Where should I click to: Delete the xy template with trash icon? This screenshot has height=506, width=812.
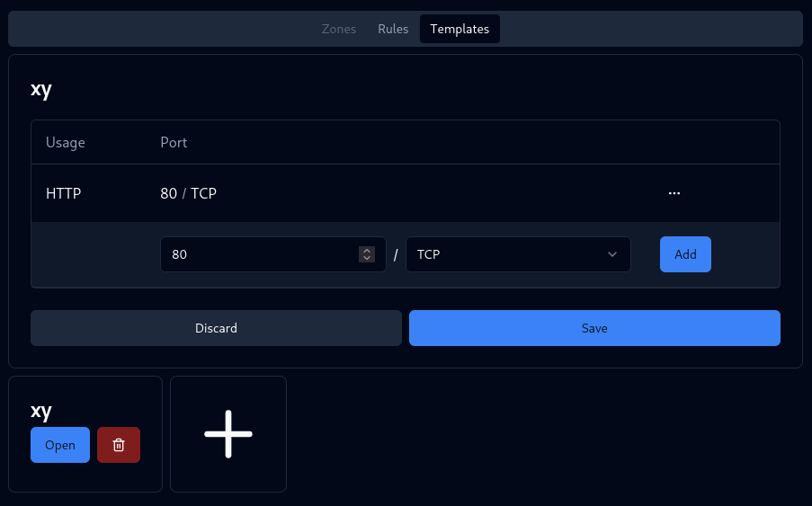pos(119,445)
